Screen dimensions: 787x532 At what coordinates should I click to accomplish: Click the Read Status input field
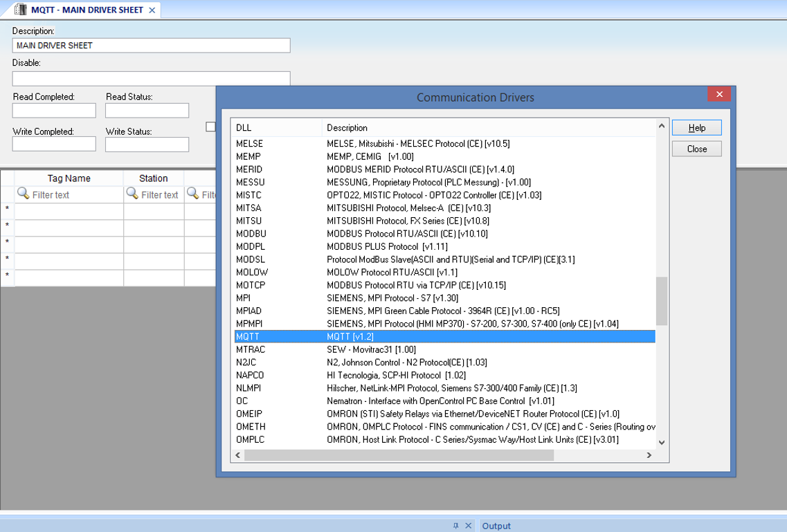click(147, 110)
